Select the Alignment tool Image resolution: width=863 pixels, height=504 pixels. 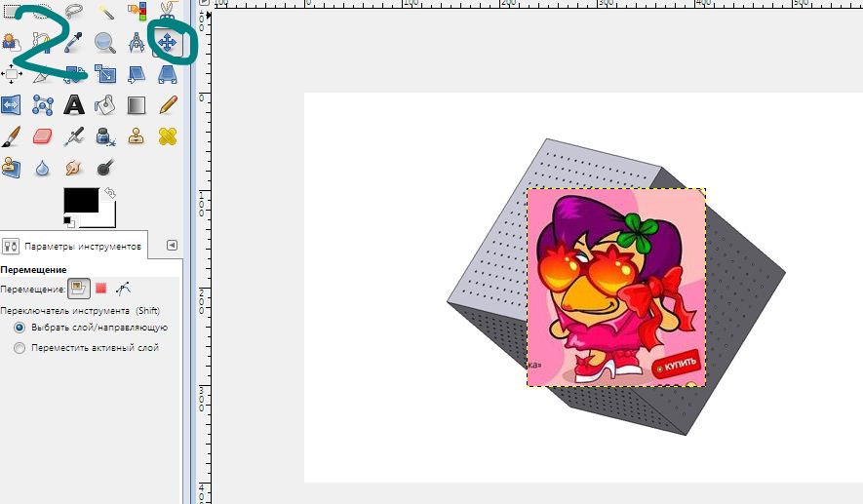pyautogui.click(x=11, y=74)
